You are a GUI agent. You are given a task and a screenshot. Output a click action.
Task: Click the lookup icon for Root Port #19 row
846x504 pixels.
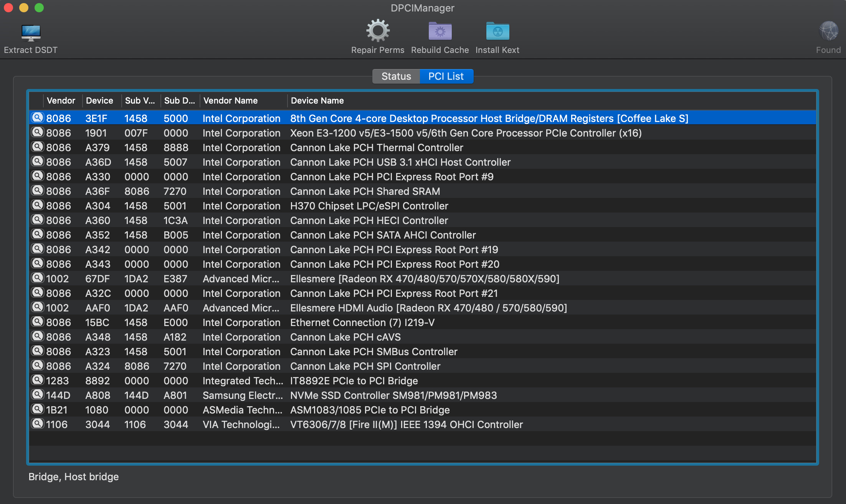pos(37,249)
